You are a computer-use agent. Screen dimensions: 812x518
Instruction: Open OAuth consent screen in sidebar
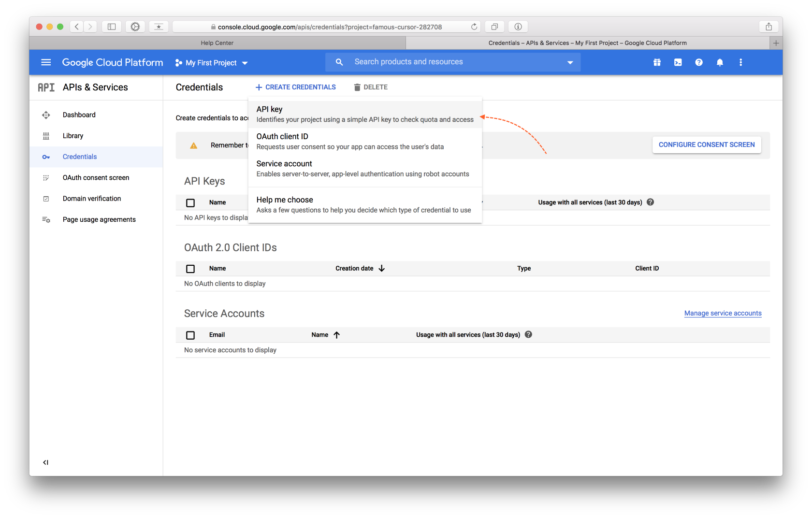[x=96, y=178]
